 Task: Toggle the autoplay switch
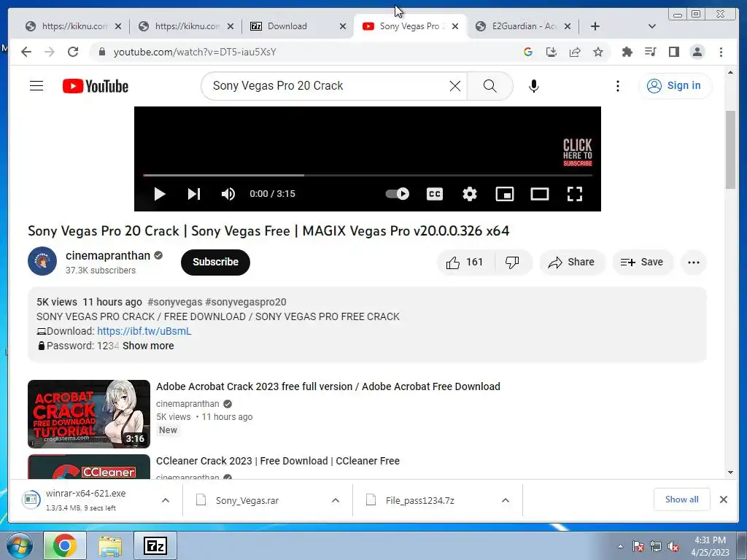398,194
